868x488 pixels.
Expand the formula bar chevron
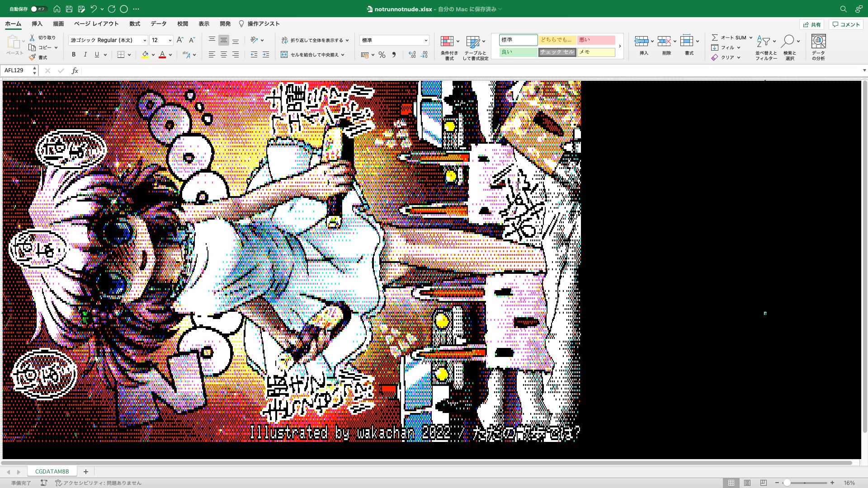click(864, 70)
